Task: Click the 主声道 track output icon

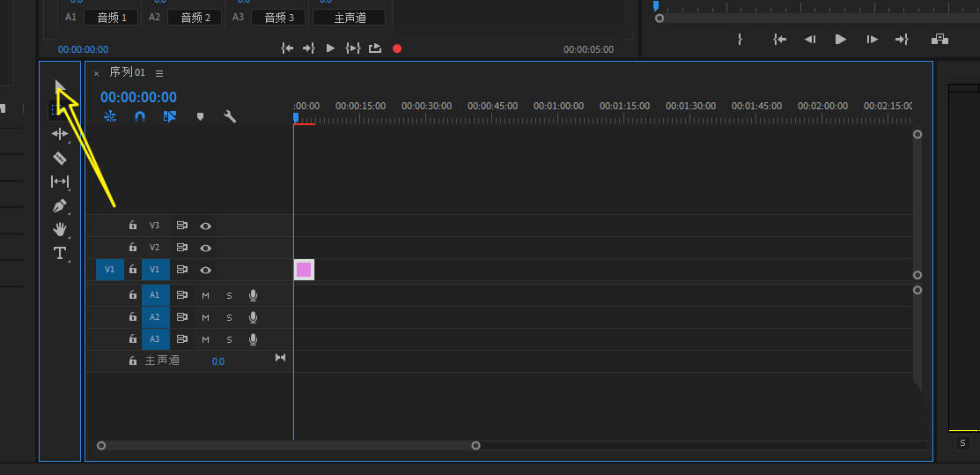Action: [x=281, y=357]
